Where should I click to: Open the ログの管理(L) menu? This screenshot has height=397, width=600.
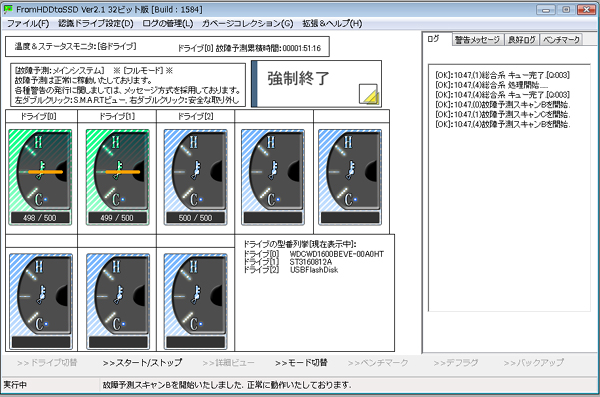coord(168,24)
